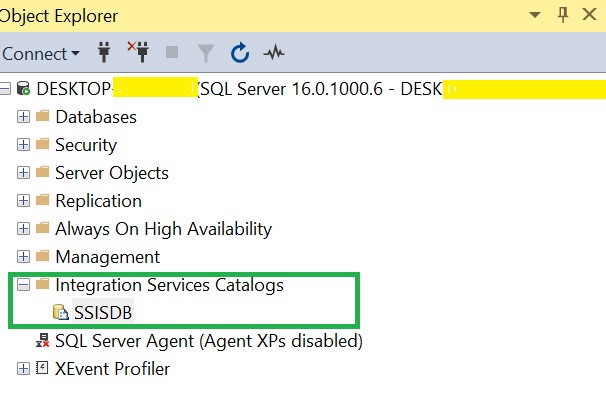
Task: Click the Databases folder icon
Action: (x=43, y=116)
